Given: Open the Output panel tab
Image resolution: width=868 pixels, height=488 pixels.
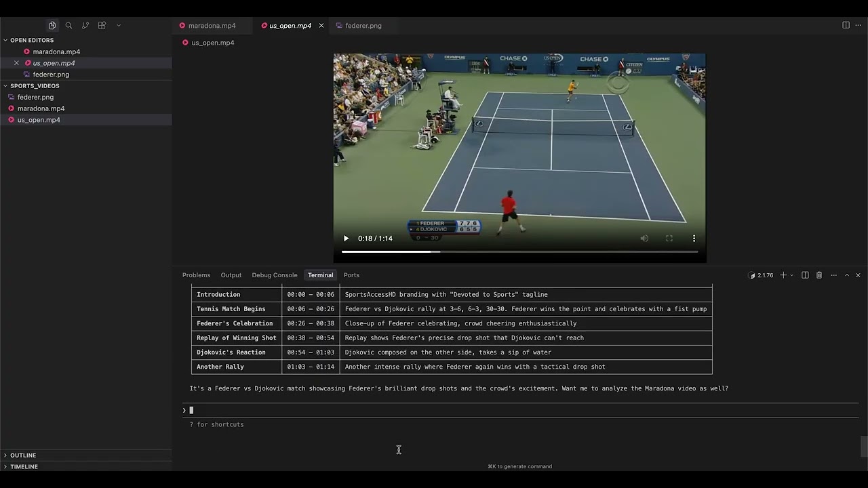Looking at the screenshot, I should (x=231, y=275).
